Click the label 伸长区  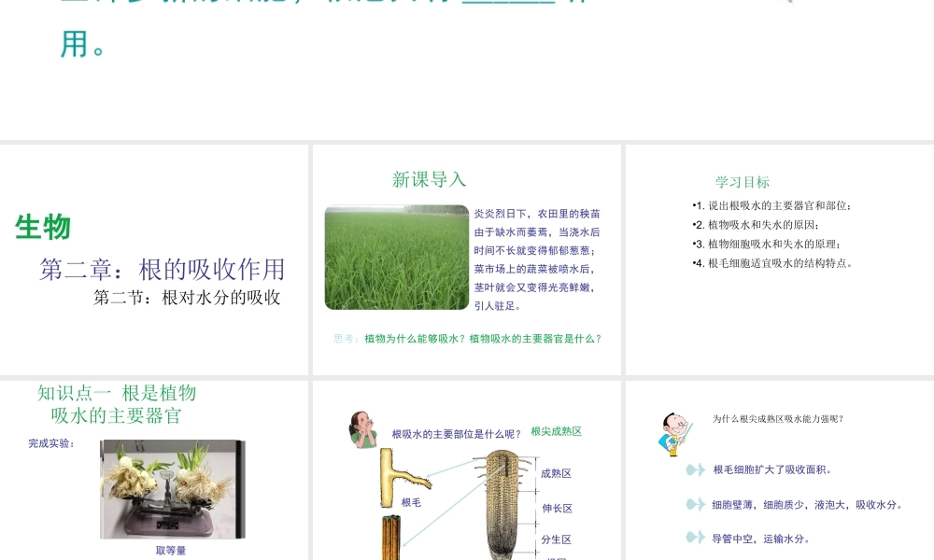click(557, 509)
